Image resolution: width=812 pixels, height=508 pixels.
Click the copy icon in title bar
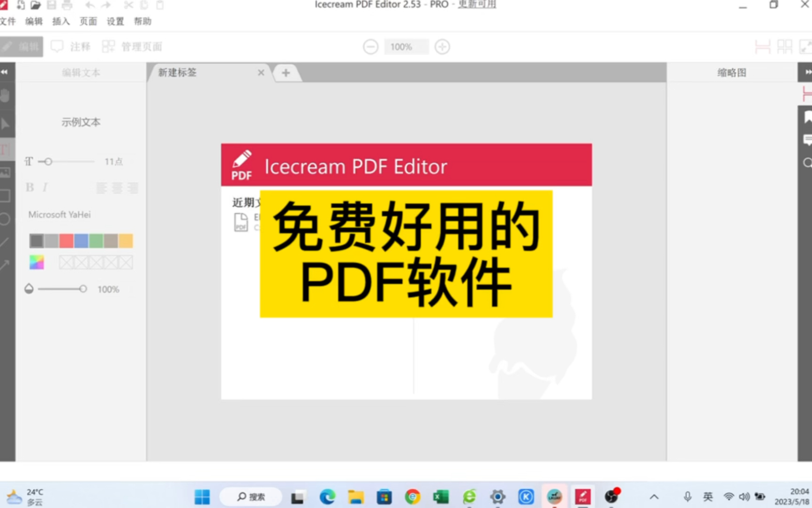[x=144, y=5]
